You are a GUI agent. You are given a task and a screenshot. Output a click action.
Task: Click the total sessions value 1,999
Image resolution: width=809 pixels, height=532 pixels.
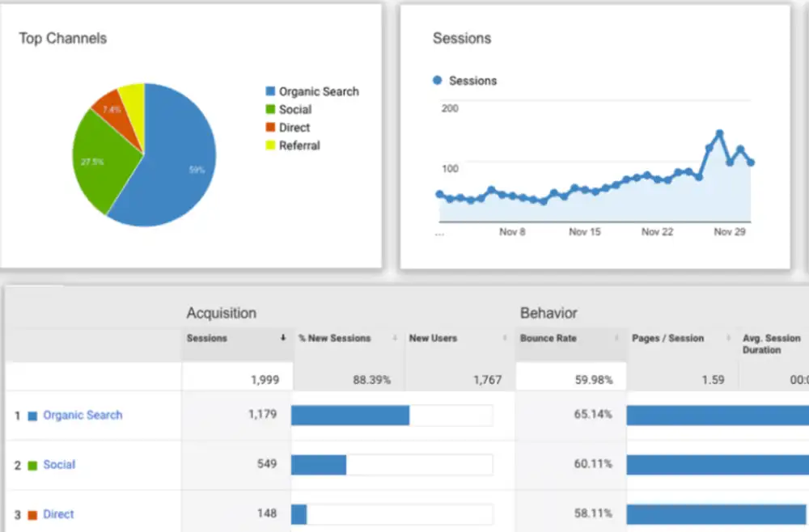(265, 380)
